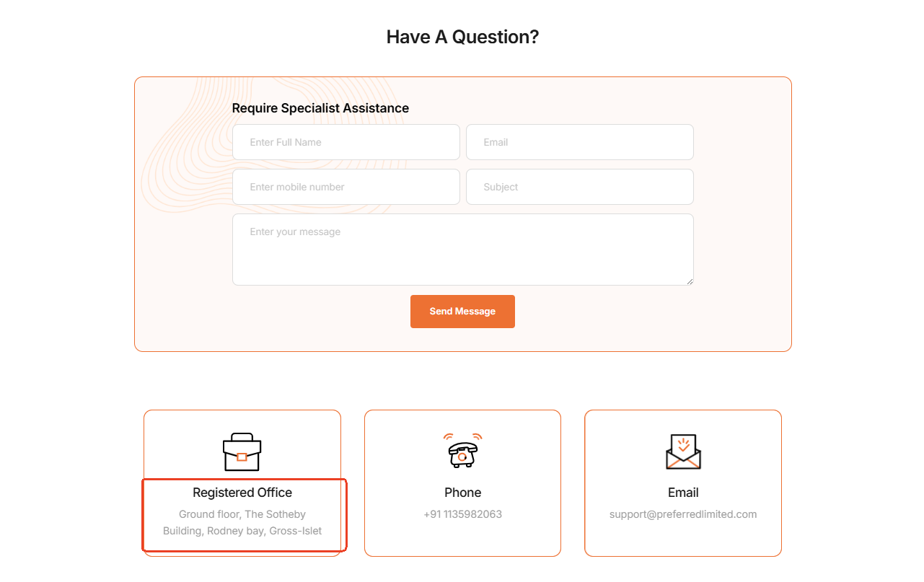
Task: Click the Email card title
Action: click(x=683, y=493)
